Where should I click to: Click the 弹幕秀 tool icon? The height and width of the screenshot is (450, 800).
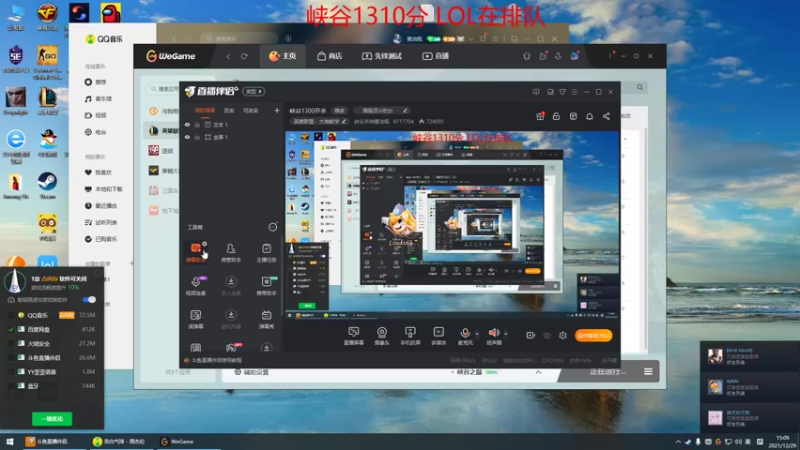click(x=266, y=318)
